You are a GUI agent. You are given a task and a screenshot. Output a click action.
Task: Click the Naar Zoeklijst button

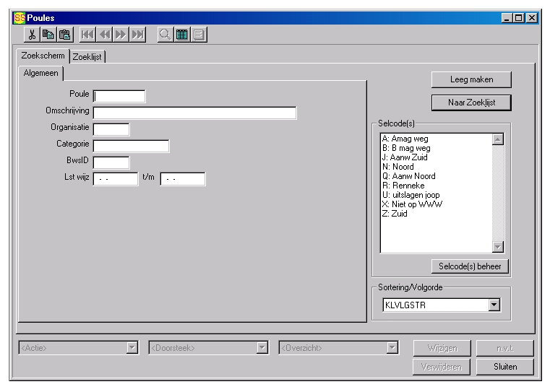(x=471, y=103)
